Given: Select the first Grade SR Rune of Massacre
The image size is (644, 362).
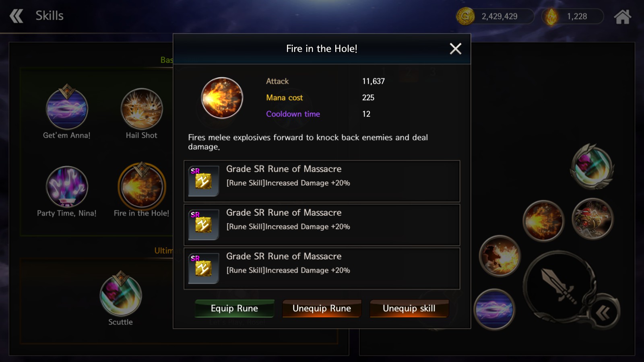Looking at the screenshot, I should 322,181.
